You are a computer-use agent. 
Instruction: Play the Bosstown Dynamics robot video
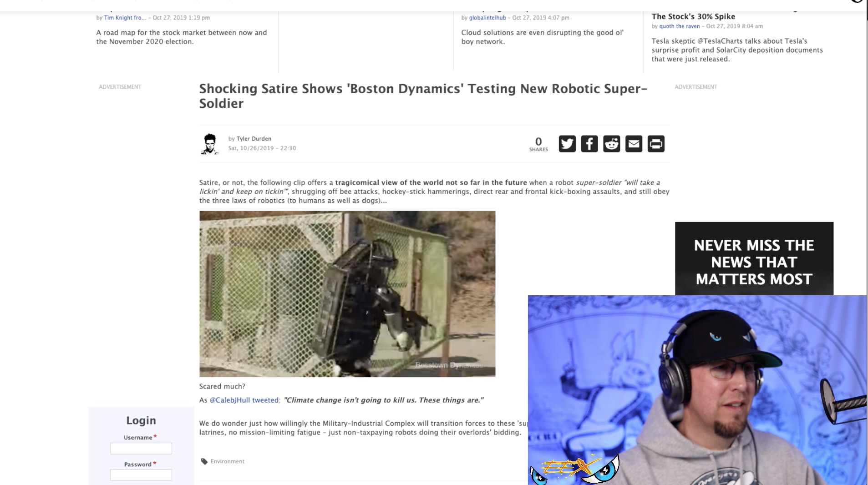point(347,294)
